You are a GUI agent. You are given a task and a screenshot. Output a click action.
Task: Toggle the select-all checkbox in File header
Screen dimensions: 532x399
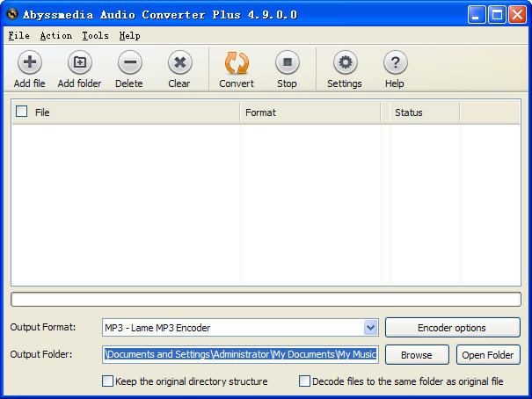pyautogui.click(x=22, y=112)
